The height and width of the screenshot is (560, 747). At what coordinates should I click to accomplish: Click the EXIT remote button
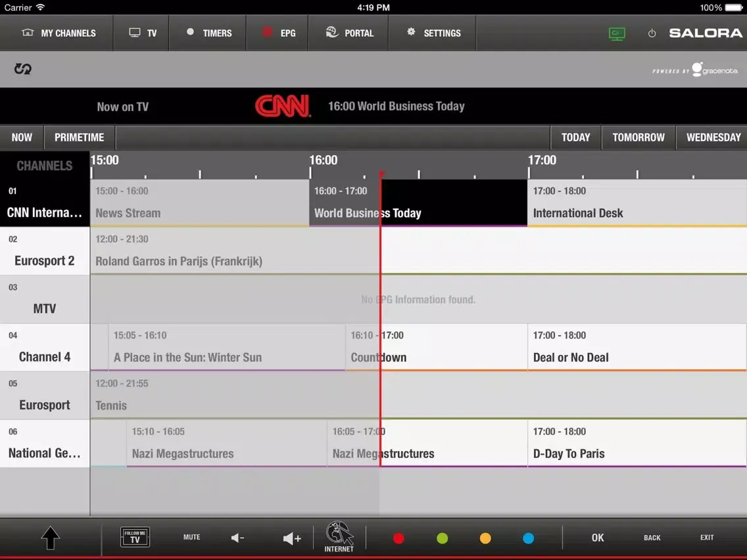click(706, 537)
